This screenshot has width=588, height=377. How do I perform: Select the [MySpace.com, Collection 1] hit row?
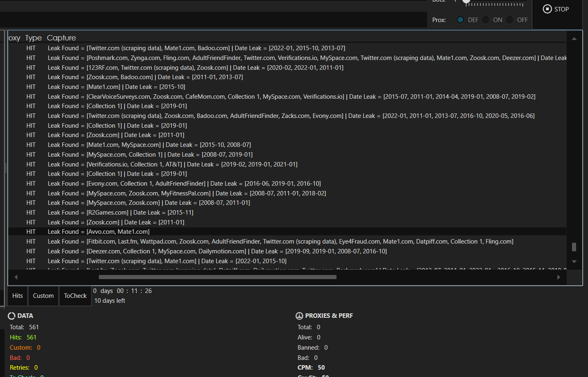287,154
